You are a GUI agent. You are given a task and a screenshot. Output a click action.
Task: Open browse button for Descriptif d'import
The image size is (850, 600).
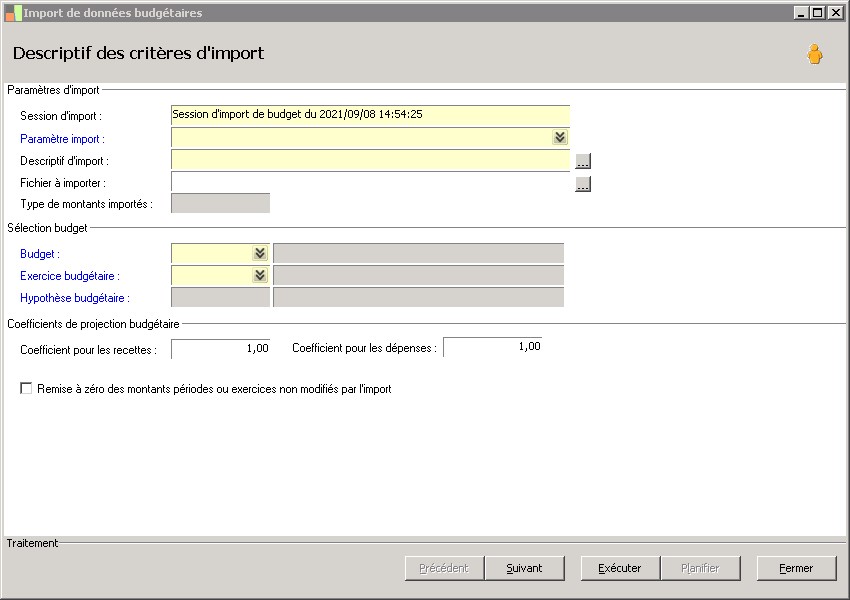click(583, 161)
